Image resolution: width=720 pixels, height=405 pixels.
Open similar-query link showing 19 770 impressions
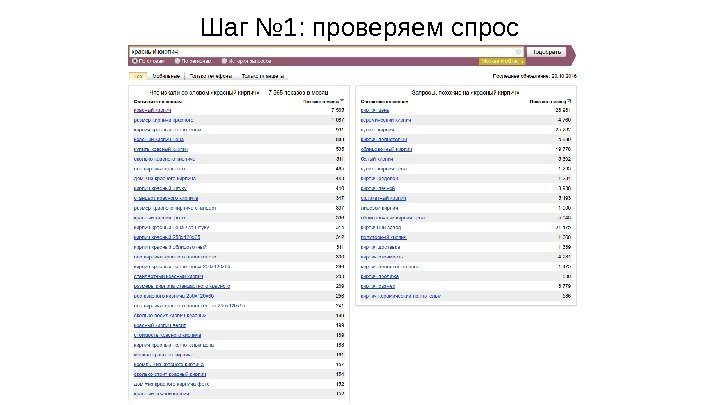tap(385, 148)
